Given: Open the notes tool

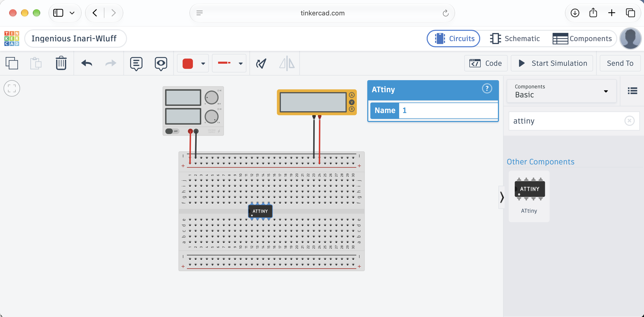Looking at the screenshot, I should [x=136, y=64].
